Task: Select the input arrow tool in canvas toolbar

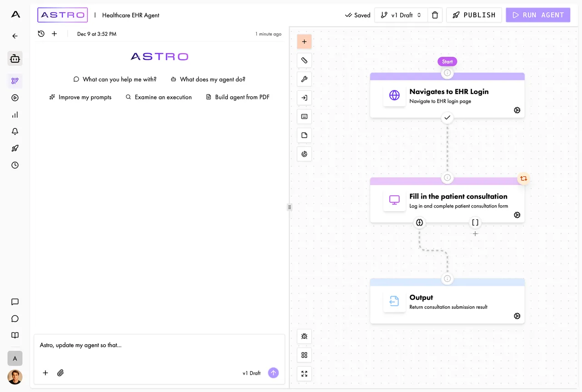Action: point(304,98)
